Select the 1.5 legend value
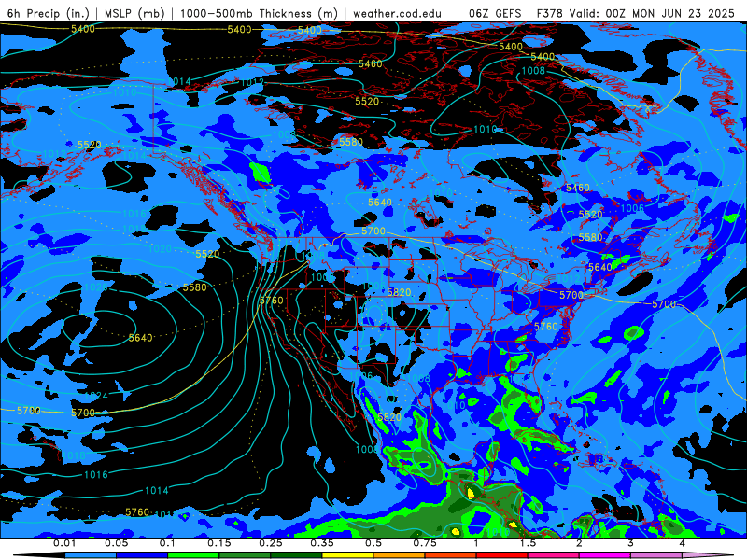This screenshot has width=747, height=560. click(x=528, y=543)
